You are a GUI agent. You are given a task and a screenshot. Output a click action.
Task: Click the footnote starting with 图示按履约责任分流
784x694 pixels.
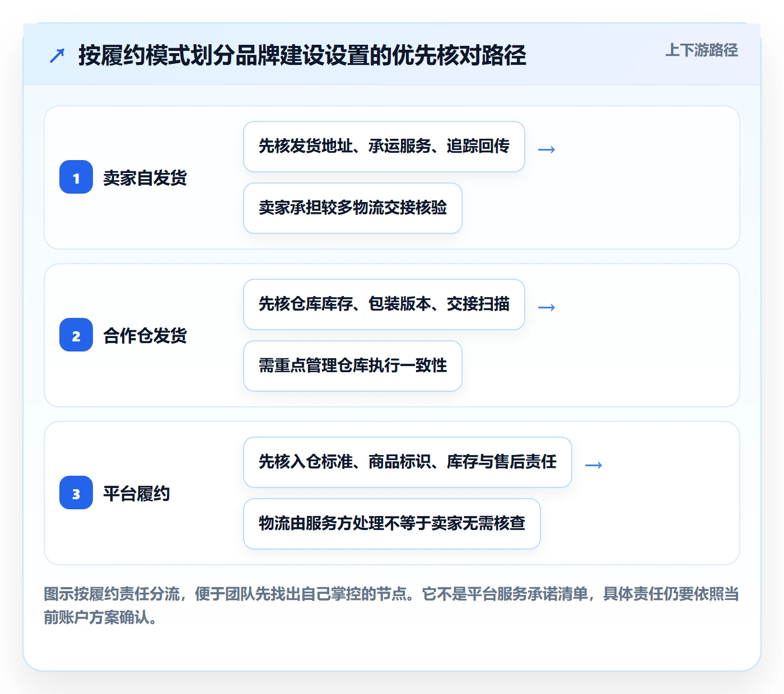pyautogui.click(x=391, y=606)
